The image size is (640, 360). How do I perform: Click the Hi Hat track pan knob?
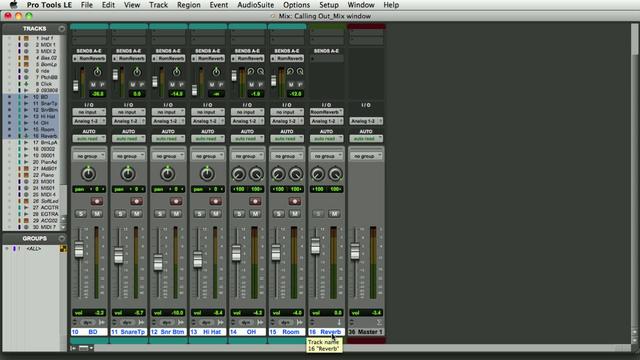point(207,173)
